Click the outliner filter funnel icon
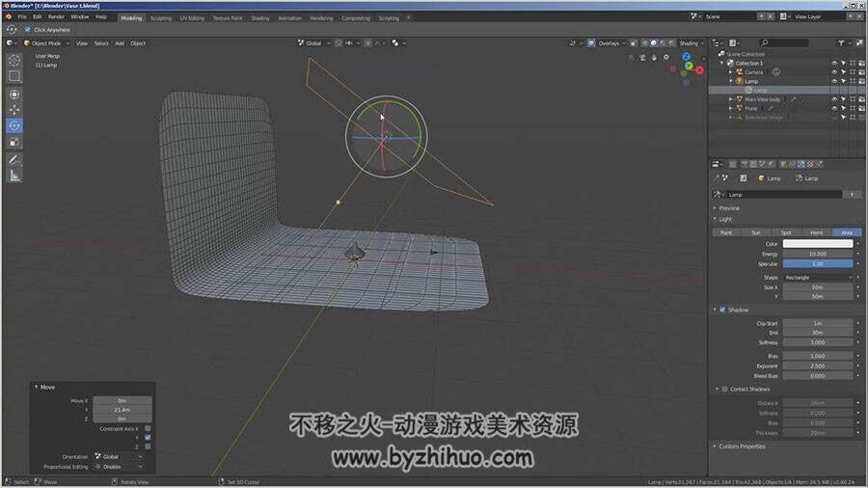Image resolution: width=868 pixels, height=488 pixels. click(841, 42)
